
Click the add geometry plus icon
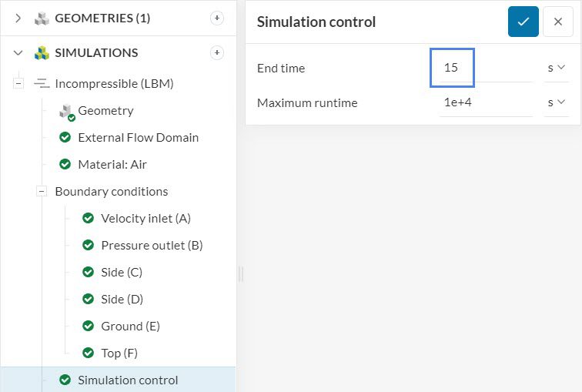[x=217, y=18]
